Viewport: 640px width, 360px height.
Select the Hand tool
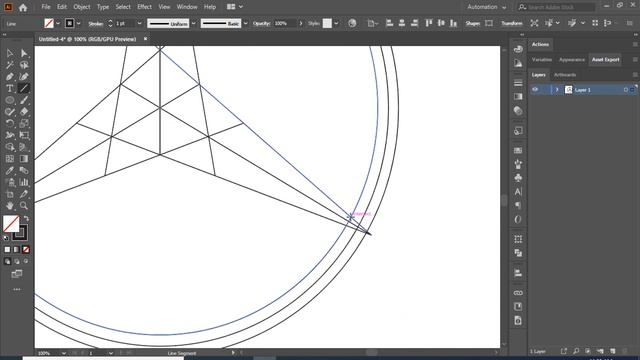pos(10,206)
